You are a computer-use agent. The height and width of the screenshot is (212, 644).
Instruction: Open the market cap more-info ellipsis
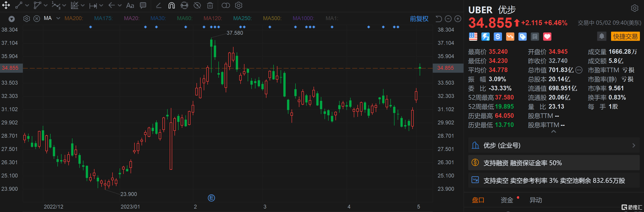(579, 70)
